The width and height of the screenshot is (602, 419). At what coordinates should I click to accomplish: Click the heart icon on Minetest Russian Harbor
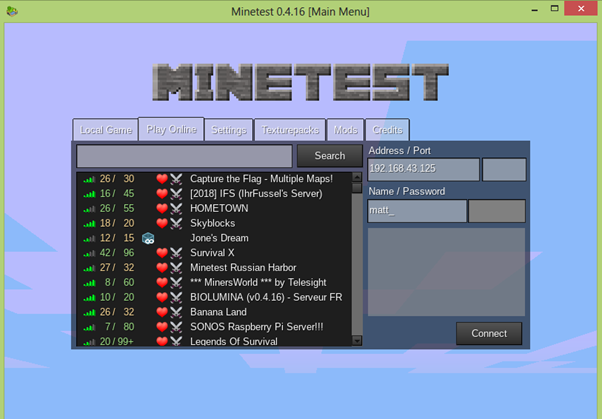tap(162, 268)
